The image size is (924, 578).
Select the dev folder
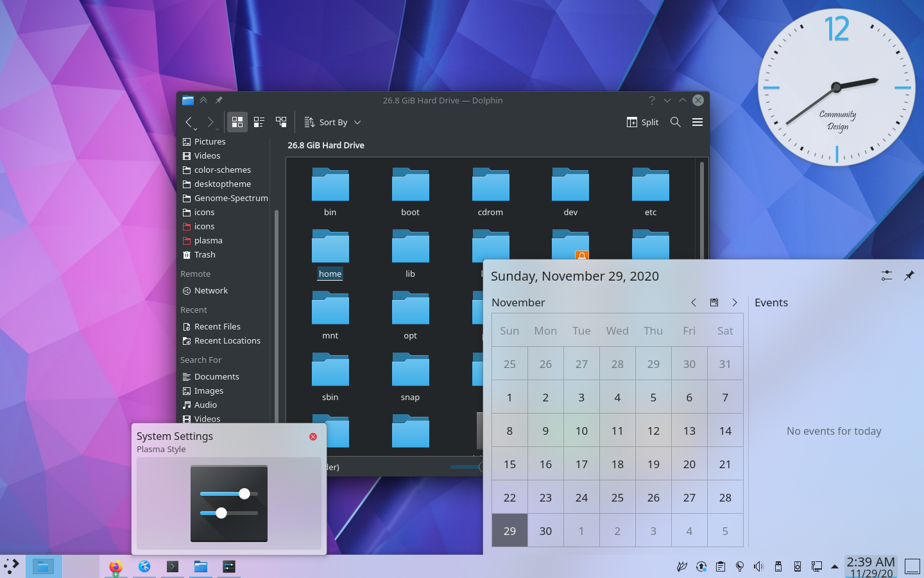[570, 191]
